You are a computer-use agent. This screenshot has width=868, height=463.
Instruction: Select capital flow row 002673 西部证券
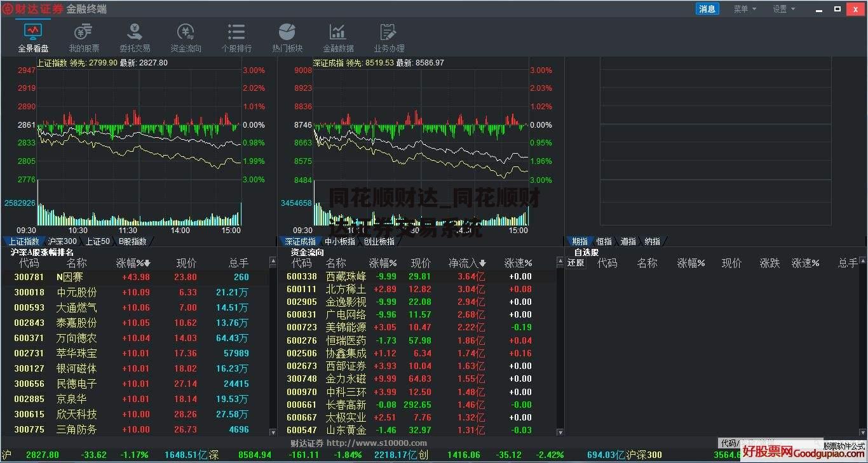tap(419, 366)
